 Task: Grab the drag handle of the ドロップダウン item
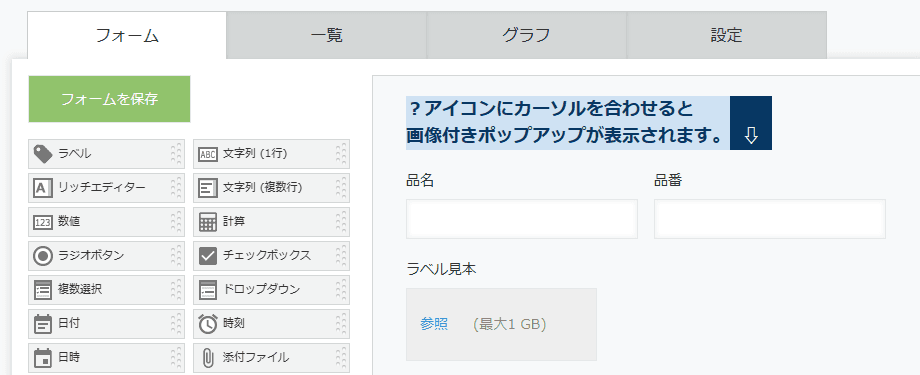pos(340,290)
